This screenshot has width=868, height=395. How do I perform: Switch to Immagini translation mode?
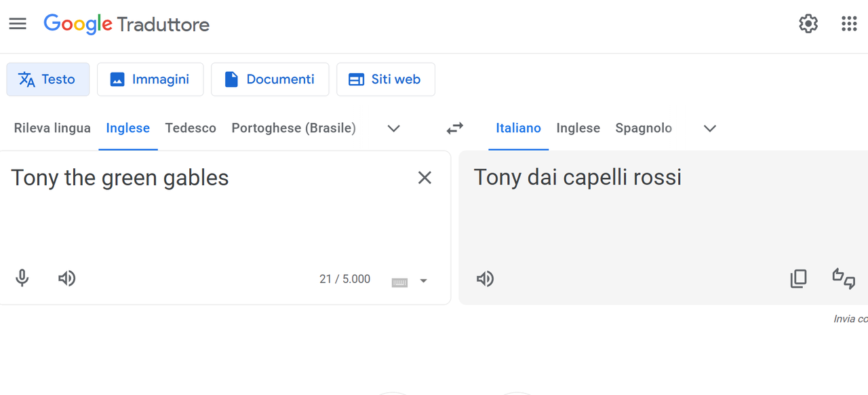point(150,79)
